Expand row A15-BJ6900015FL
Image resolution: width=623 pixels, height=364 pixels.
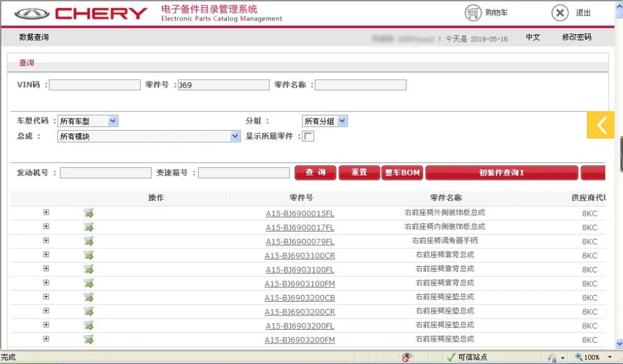point(46,212)
